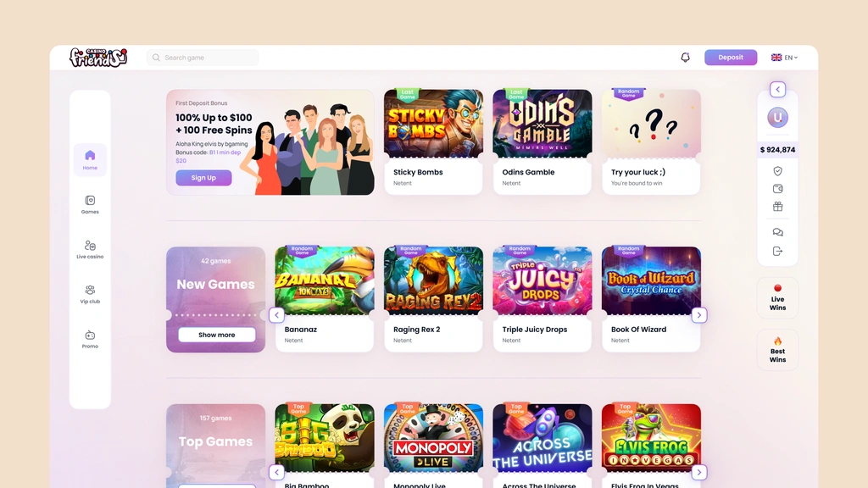Open the gift box bonuses icon
The image size is (868, 488).
coord(778,207)
